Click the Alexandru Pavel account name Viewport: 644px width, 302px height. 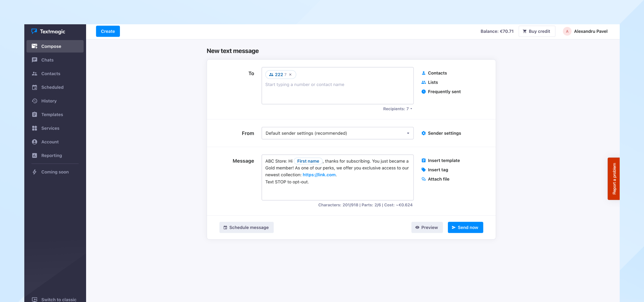pos(591,32)
